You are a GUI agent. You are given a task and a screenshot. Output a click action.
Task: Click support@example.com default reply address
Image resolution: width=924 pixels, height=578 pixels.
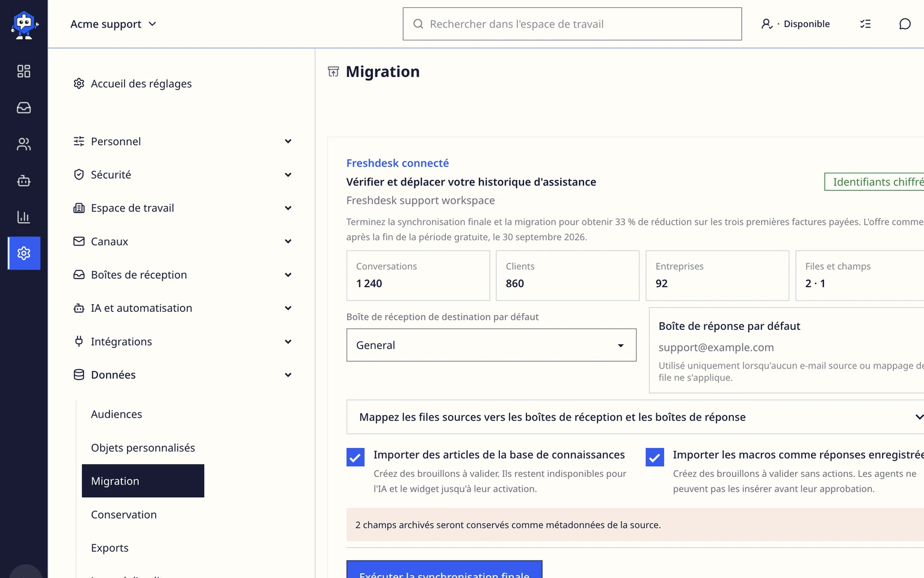coord(716,347)
